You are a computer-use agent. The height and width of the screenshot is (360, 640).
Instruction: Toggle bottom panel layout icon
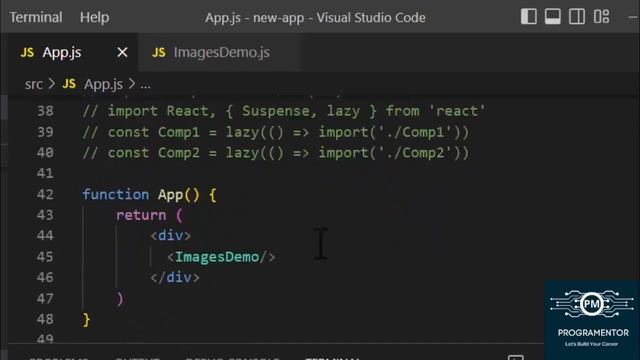point(553,17)
